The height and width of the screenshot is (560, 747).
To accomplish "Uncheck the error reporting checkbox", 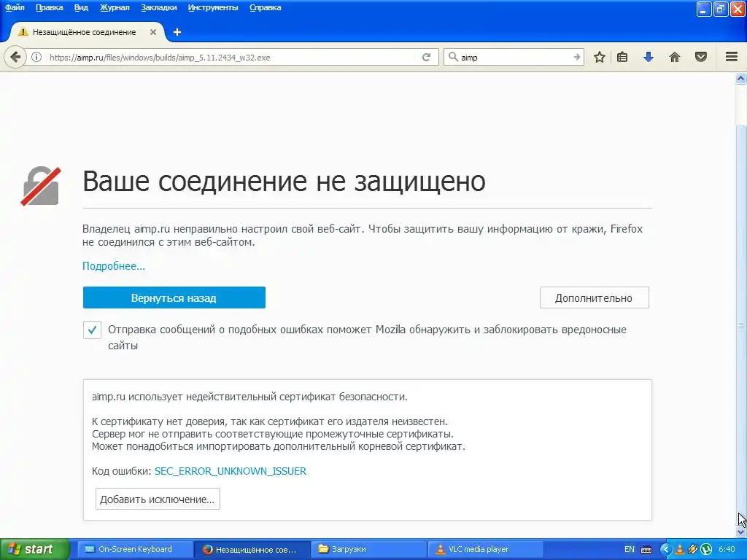I will pos(92,330).
